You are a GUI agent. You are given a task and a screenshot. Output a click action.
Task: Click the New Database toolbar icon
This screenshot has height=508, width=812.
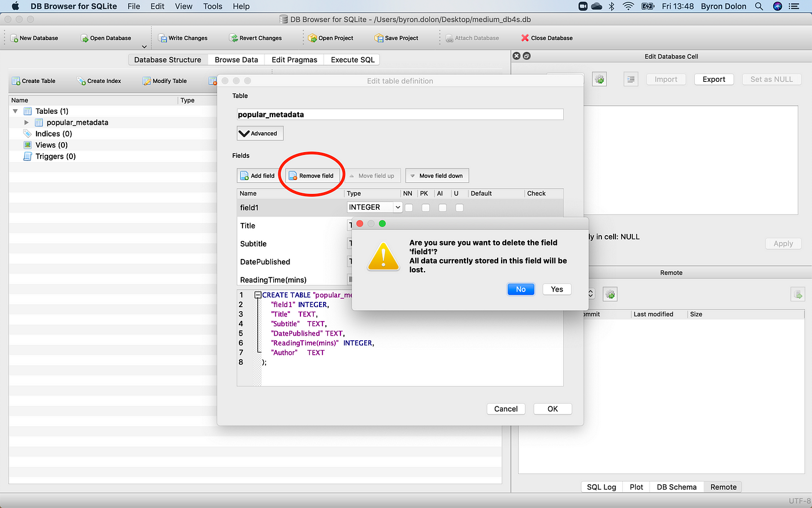[14, 38]
